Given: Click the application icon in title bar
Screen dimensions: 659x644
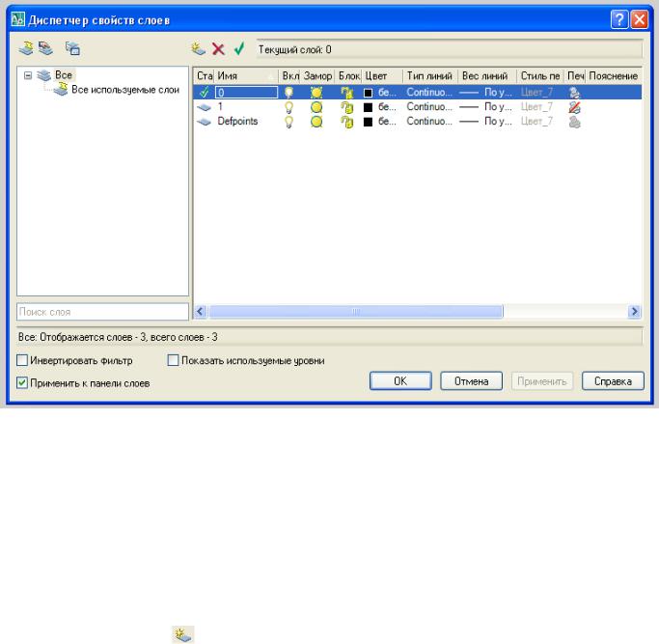Looking at the screenshot, I should click(x=18, y=19).
